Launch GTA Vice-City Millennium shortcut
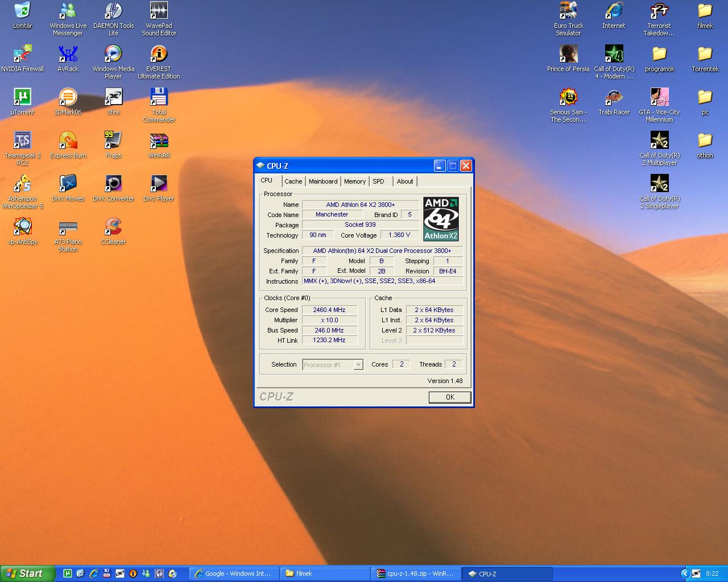Image resolution: width=728 pixels, height=582 pixels. click(659, 106)
